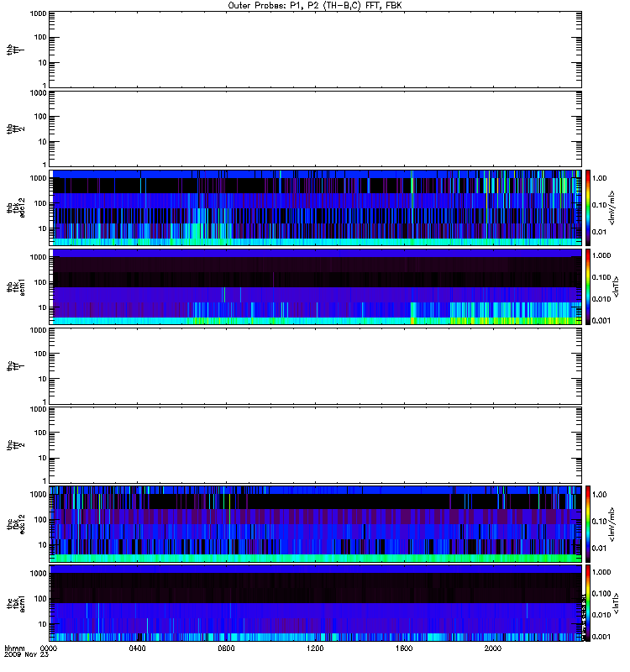Click y-axis tick "1000" of thb fbk edc12 panel
Image resolution: width=630 pixels, height=672 pixels.
(x=38, y=178)
